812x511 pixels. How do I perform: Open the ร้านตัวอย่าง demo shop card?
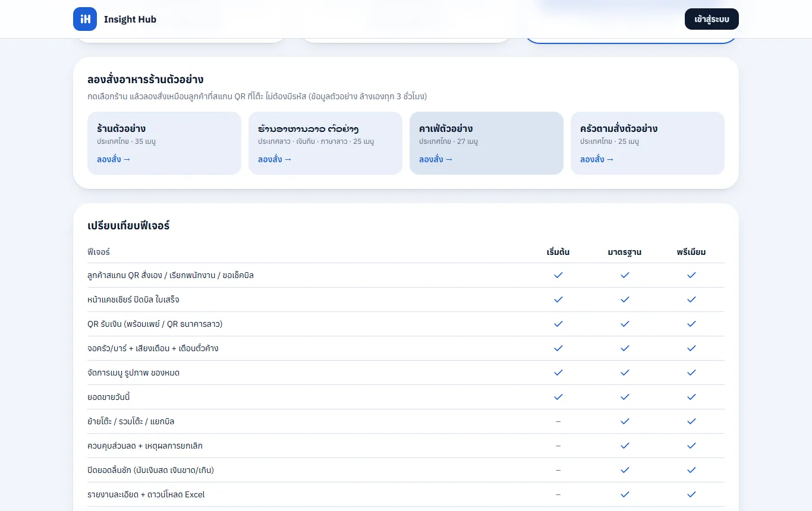coord(164,143)
